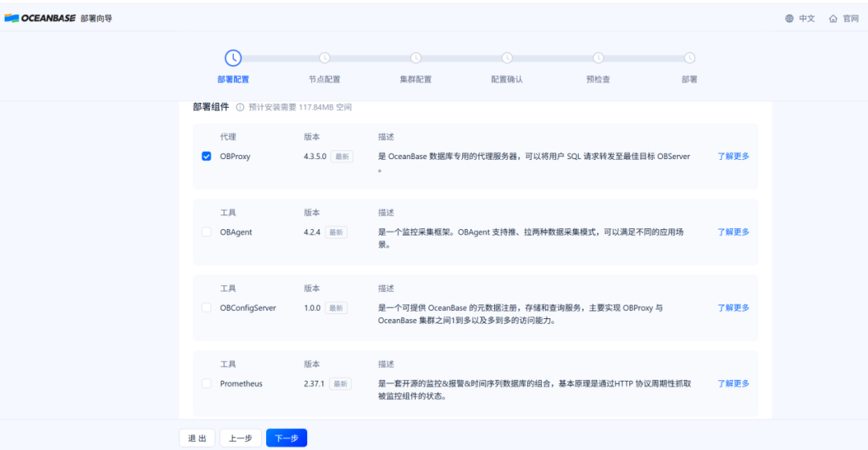Click the 预检查 step icon
868x450 pixels.
point(599,58)
